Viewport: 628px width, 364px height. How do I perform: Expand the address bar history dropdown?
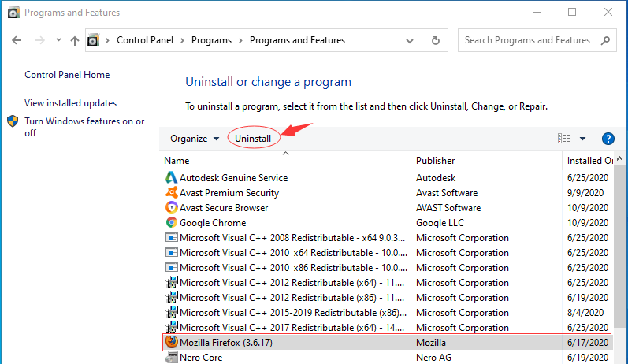coord(409,40)
